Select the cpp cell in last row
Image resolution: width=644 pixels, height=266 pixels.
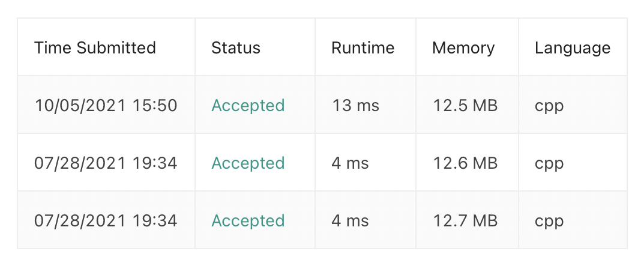[549, 221]
